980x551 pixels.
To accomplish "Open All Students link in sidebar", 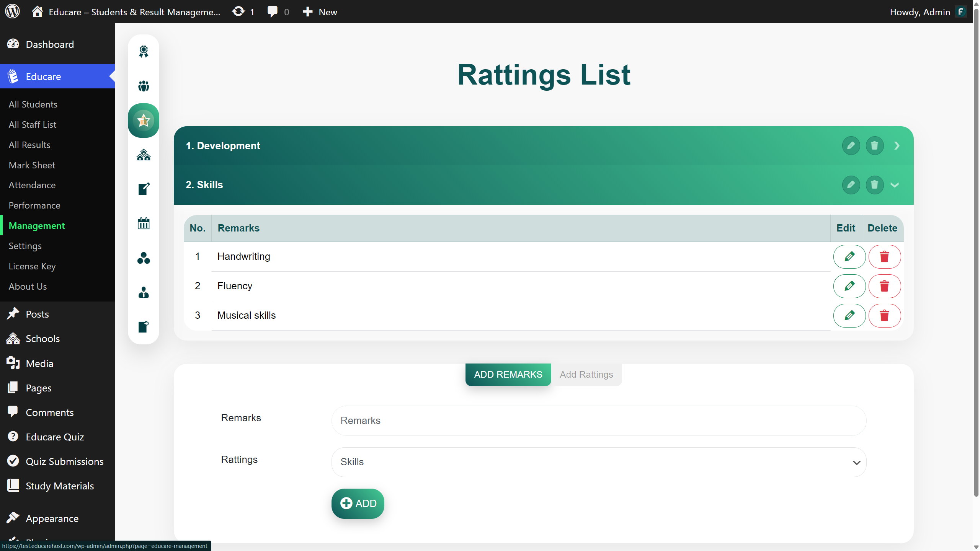I will [33, 104].
